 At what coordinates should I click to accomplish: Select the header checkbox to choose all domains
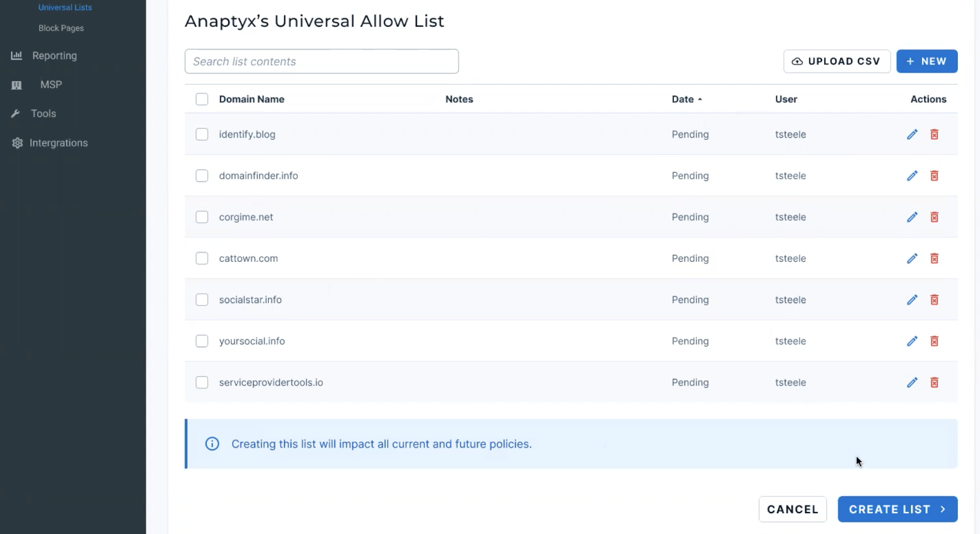point(202,99)
